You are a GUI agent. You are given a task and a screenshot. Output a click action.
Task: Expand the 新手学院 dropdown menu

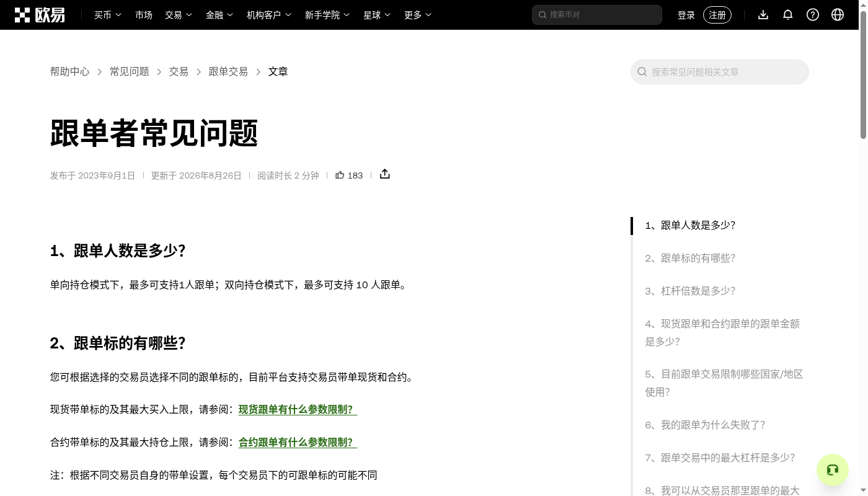coord(327,15)
